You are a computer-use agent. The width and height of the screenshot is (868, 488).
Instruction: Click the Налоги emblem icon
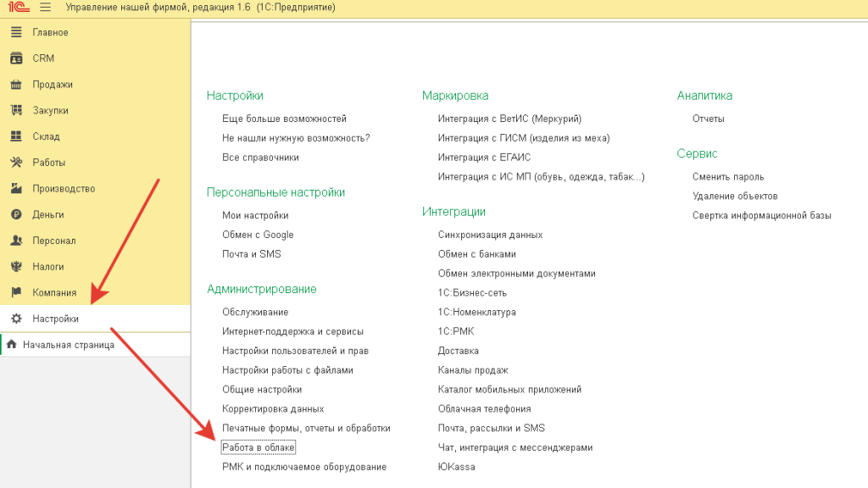click(16, 266)
